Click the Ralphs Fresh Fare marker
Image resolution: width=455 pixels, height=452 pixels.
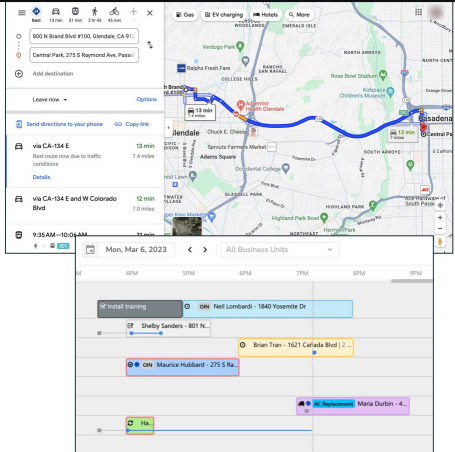pyautogui.click(x=181, y=68)
